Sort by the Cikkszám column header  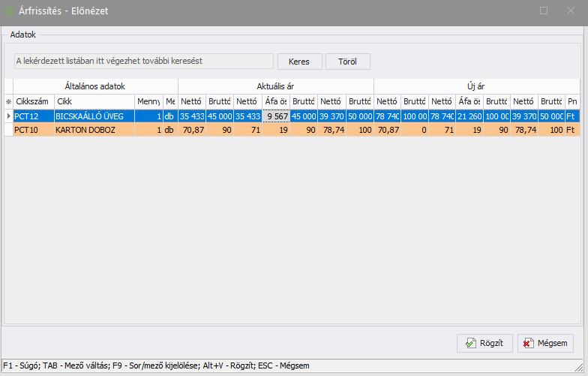pyautogui.click(x=33, y=101)
